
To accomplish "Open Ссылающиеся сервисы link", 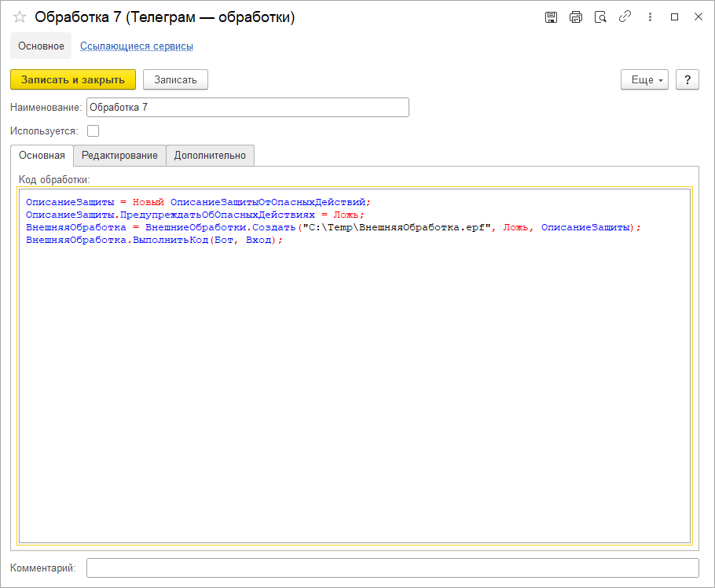I will click(137, 46).
